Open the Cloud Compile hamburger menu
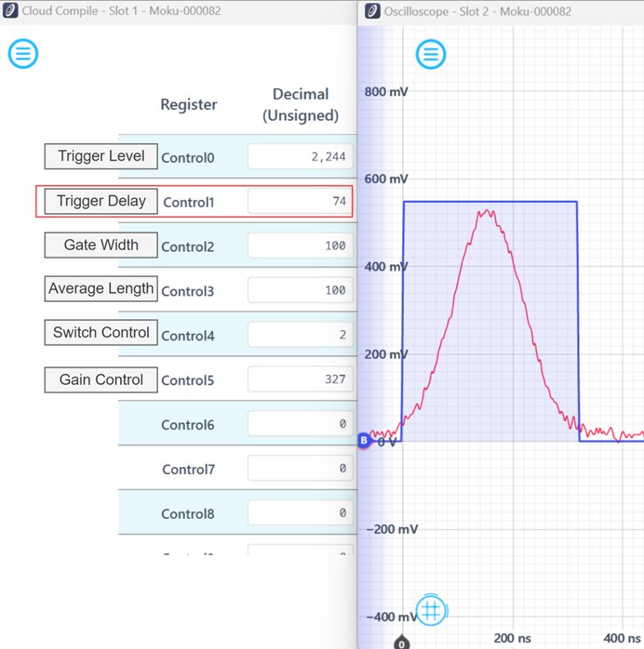This screenshot has width=644, height=649. (x=23, y=53)
